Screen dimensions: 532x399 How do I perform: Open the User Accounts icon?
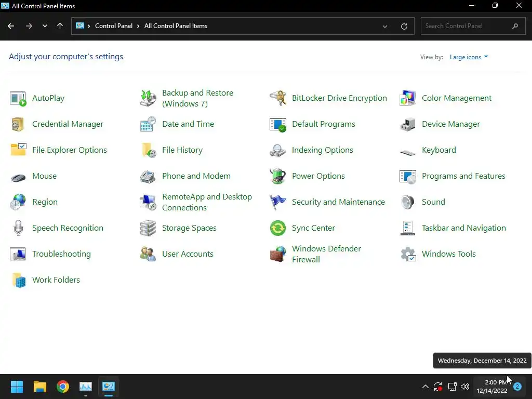click(148, 254)
